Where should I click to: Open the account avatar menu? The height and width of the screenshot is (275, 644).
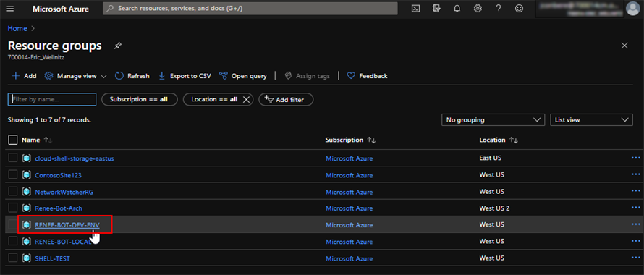(x=632, y=9)
